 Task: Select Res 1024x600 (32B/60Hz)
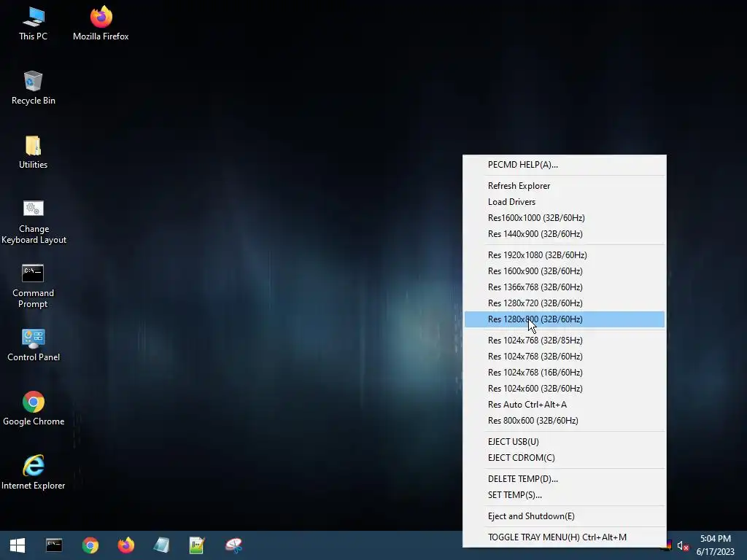(565, 389)
